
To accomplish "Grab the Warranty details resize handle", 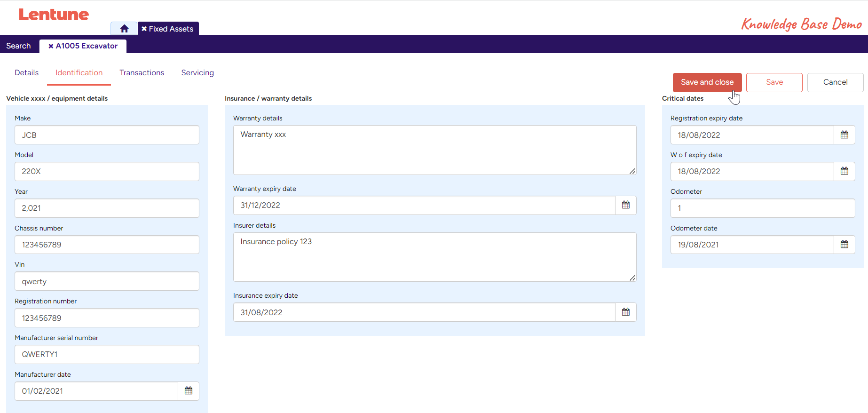I will [x=632, y=171].
